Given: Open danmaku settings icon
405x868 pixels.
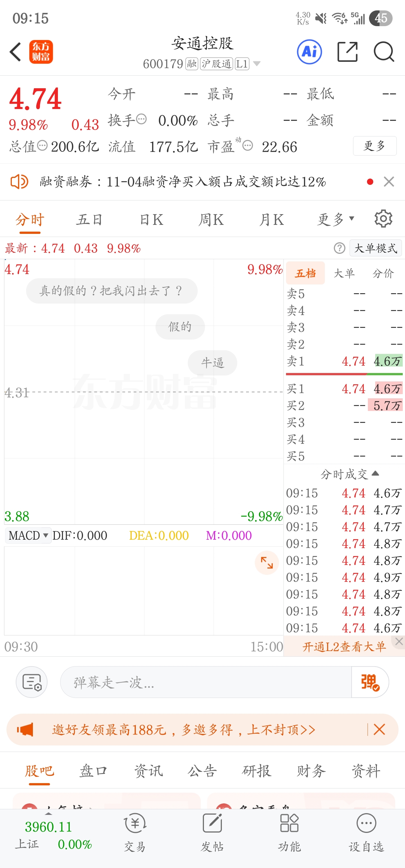Looking at the screenshot, I should click(32, 682).
